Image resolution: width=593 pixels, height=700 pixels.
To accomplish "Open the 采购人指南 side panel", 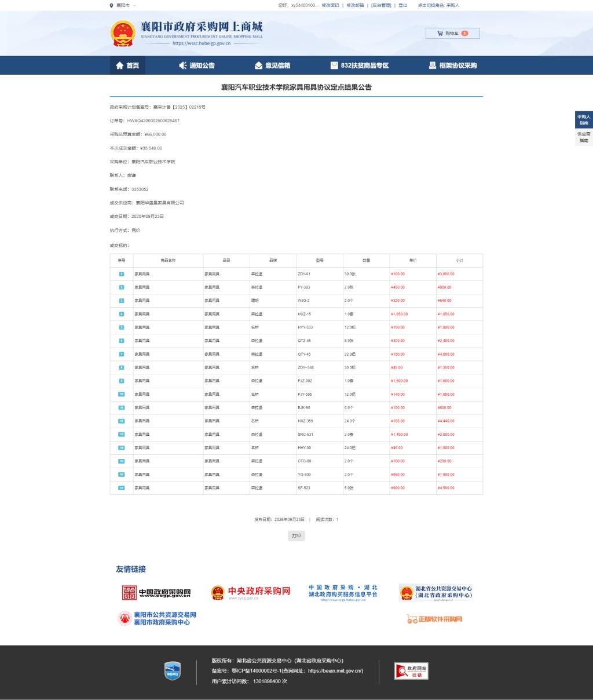I will [x=584, y=120].
